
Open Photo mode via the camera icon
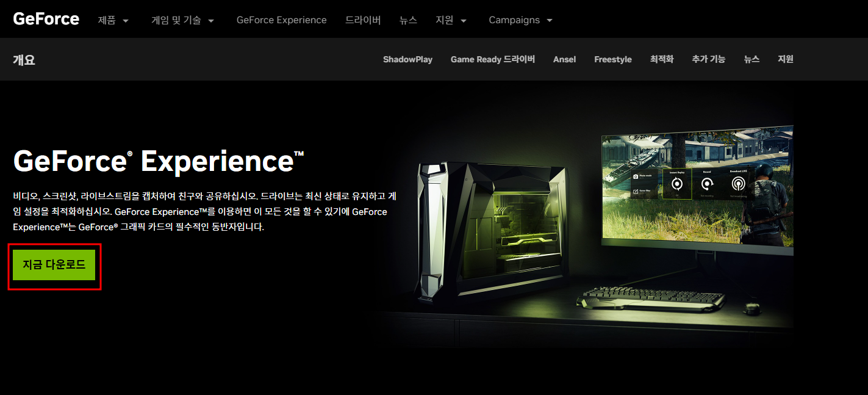tap(636, 176)
